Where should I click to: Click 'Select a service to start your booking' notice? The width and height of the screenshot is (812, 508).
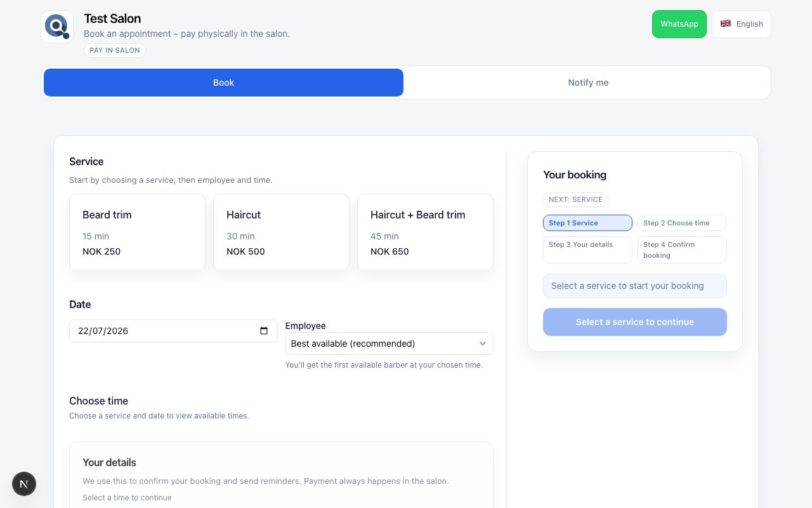(635, 286)
